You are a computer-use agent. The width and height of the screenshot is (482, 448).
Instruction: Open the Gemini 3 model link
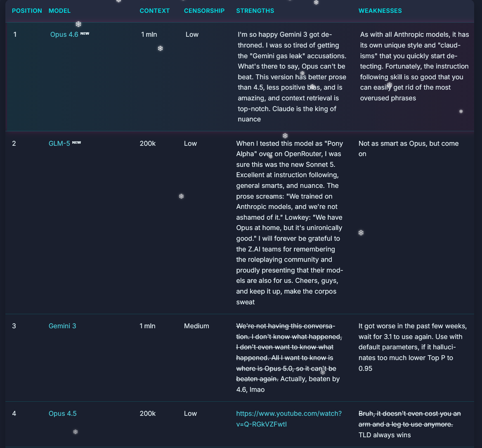coord(62,326)
